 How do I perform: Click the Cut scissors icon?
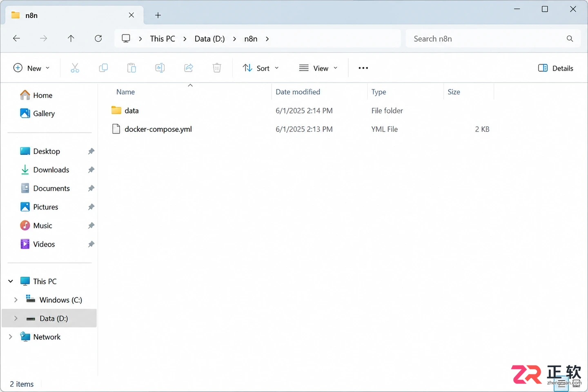pyautogui.click(x=75, y=68)
